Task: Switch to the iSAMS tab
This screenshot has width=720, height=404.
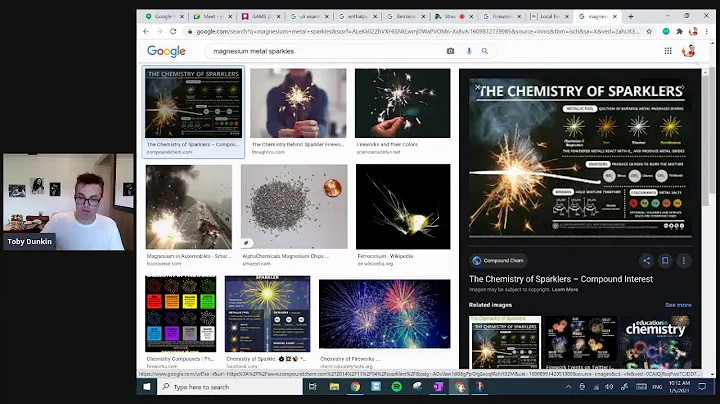Action: click(259, 16)
